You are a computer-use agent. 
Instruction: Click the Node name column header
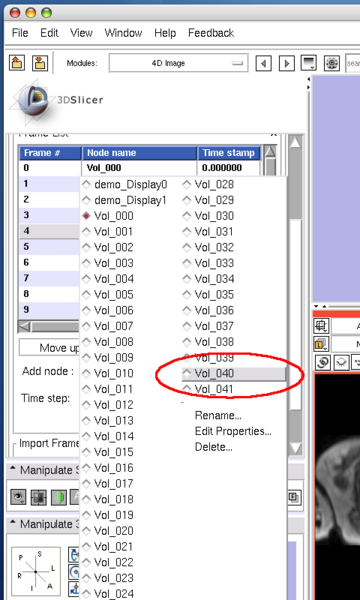(140, 153)
